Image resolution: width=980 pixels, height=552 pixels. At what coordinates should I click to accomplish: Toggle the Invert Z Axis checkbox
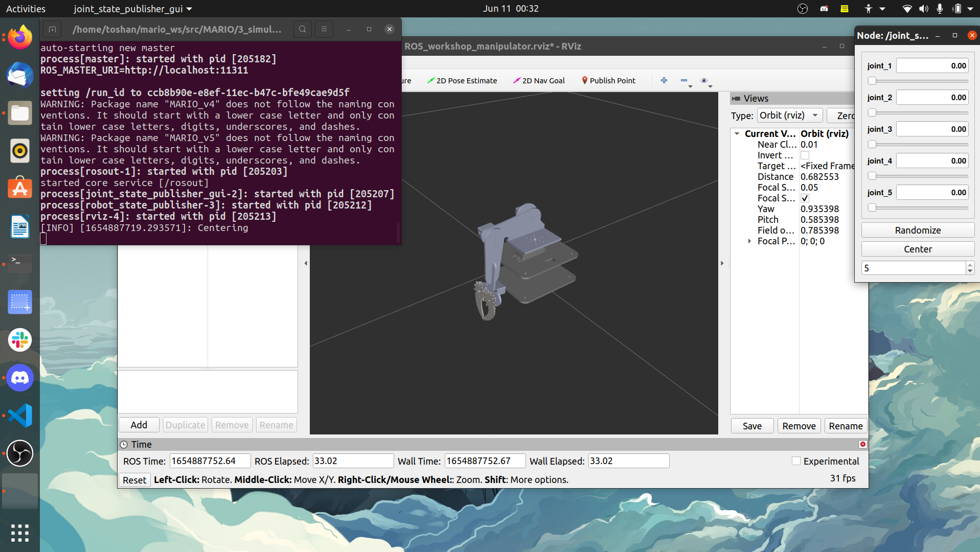805,155
